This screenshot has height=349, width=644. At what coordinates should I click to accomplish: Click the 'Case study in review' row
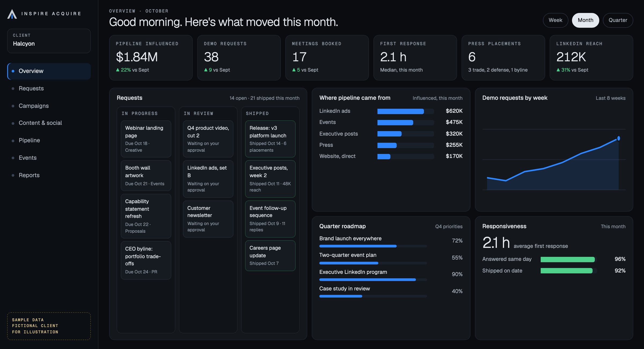[391, 292]
